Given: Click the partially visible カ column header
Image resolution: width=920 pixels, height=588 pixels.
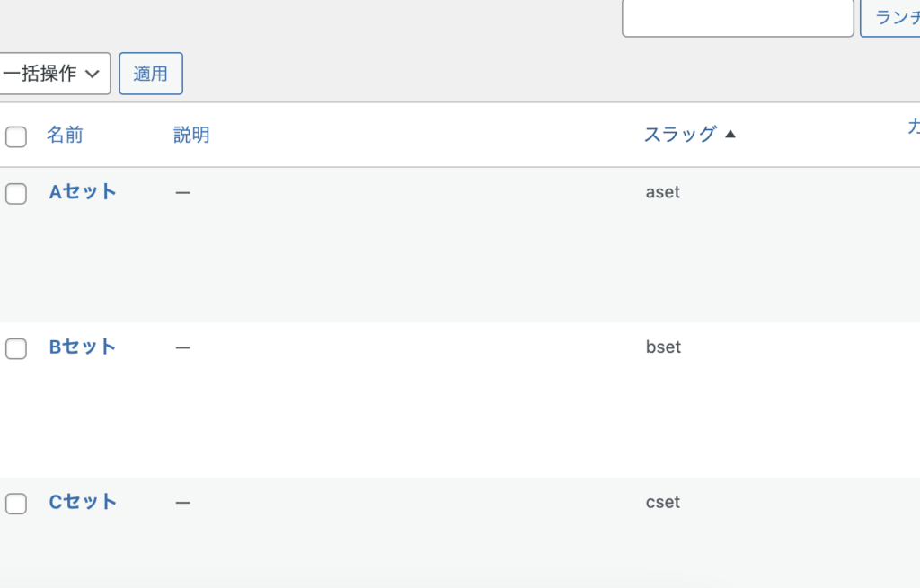Looking at the screenshot, I should point(913,127).
